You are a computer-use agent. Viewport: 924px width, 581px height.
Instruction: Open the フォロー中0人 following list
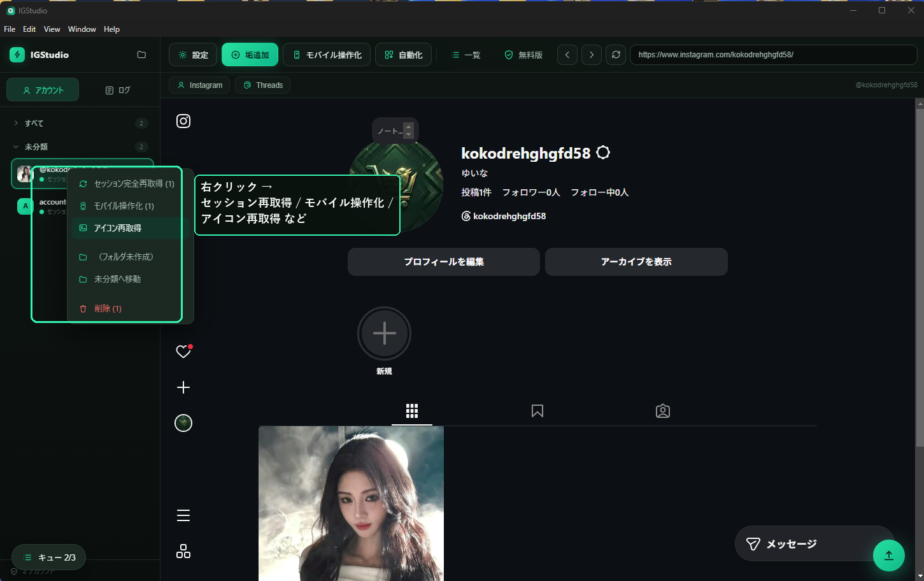click(x=599, y=192)
